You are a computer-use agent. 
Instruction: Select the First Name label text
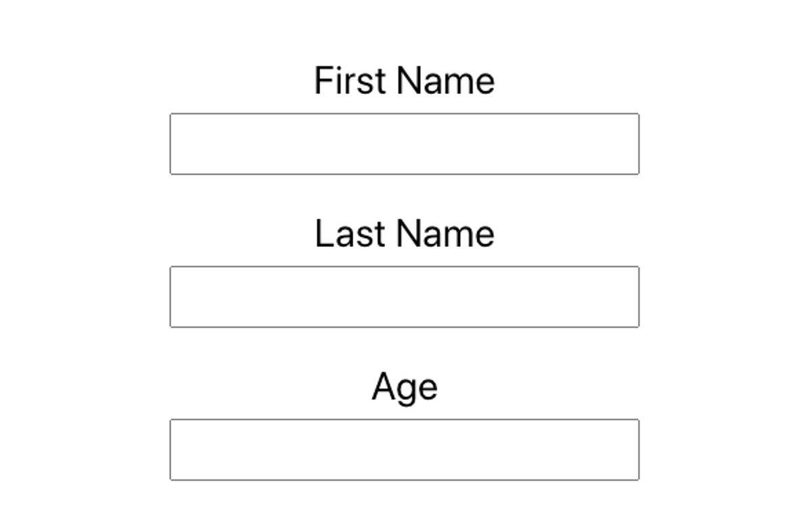pos(405,80)
